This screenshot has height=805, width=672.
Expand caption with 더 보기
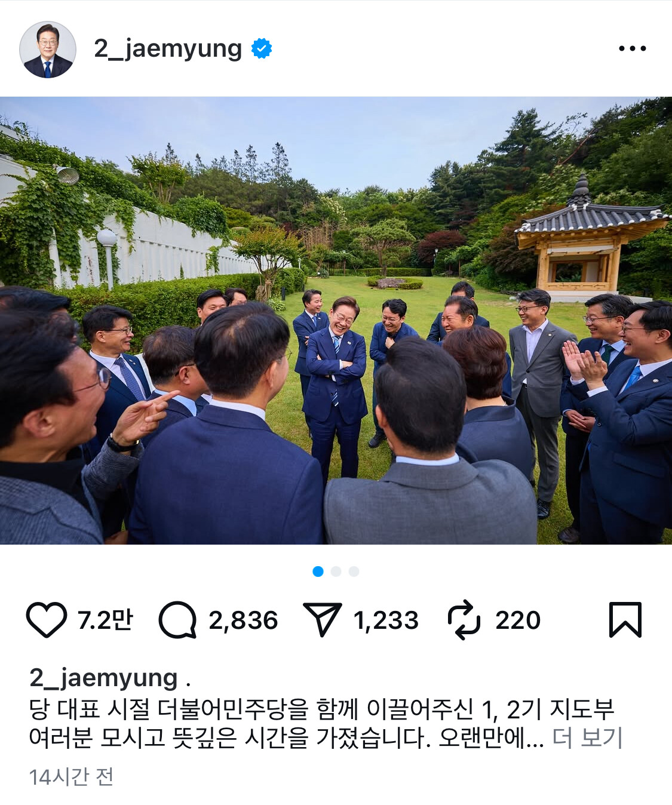[x=587, y=738]
